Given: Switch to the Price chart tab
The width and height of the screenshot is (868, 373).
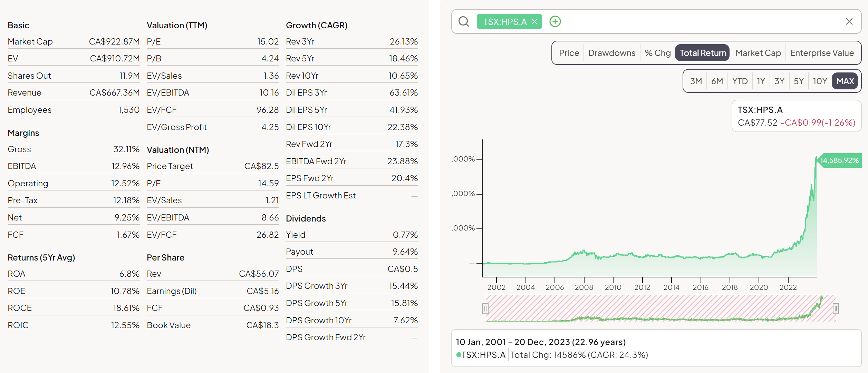Looking at the screenshot, I should [569, 53].
